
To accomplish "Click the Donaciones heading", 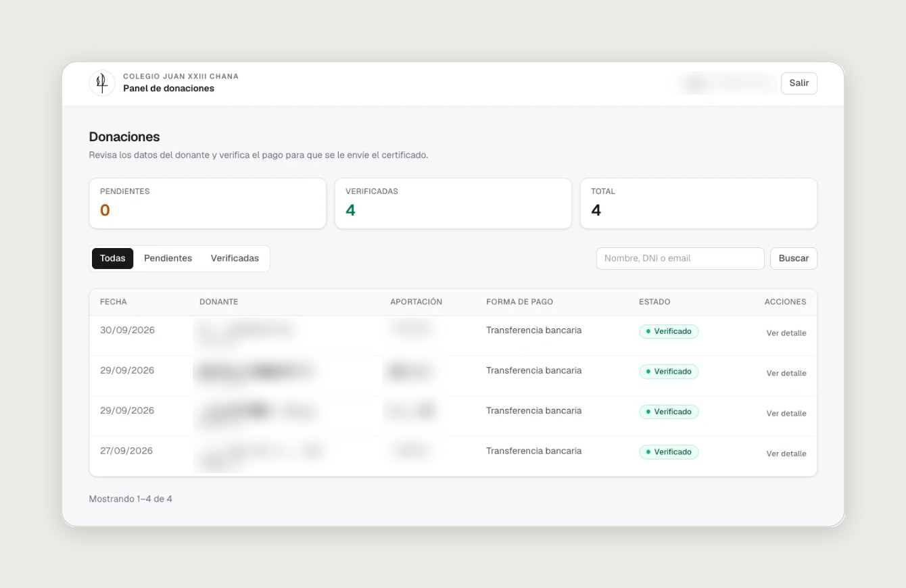I will point(124,137).
